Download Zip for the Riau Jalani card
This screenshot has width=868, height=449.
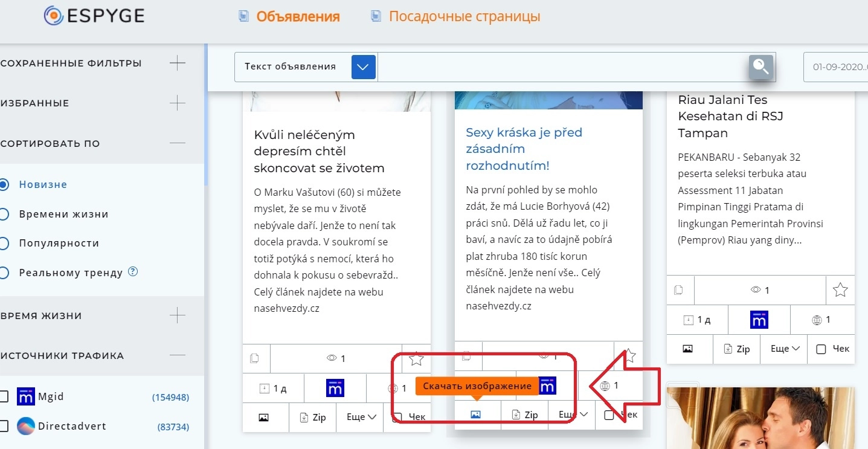point(737,349)
